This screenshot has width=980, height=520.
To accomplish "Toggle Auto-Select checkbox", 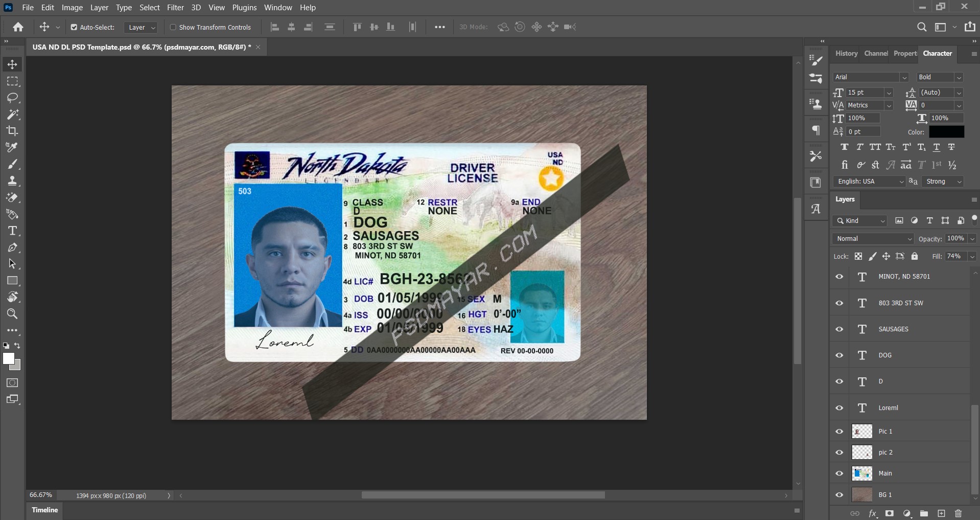I will tap(74, 27).
